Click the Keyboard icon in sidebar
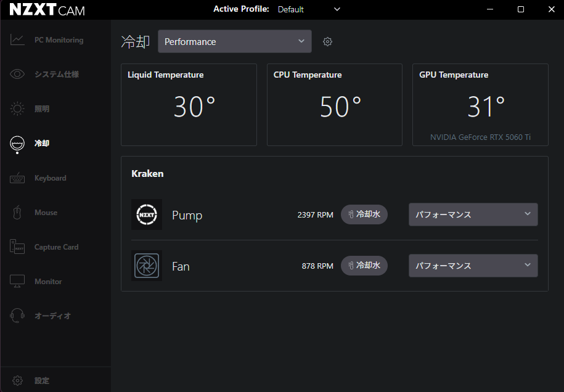564x392 pixels. point(17,178)
